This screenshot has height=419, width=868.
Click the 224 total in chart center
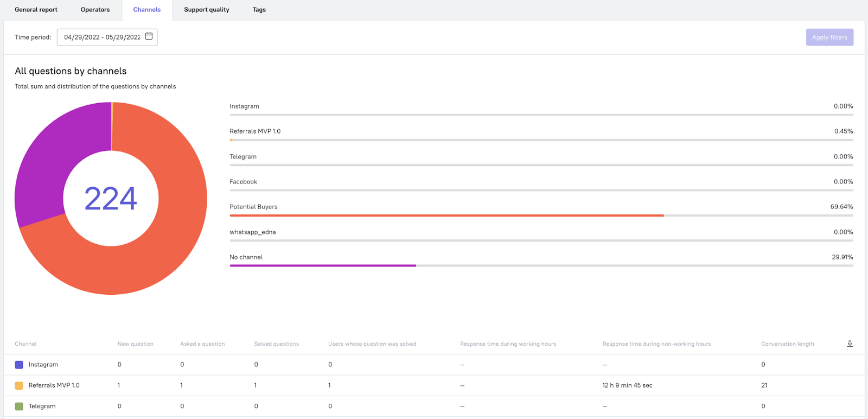point(111,198)
